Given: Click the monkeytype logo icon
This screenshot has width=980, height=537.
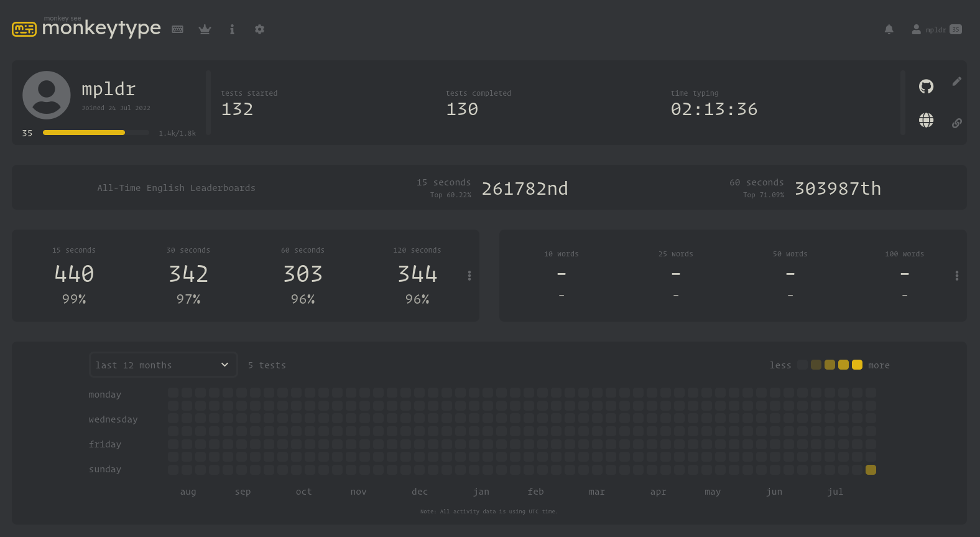Looking at the screenshot, I should [24, 29].
